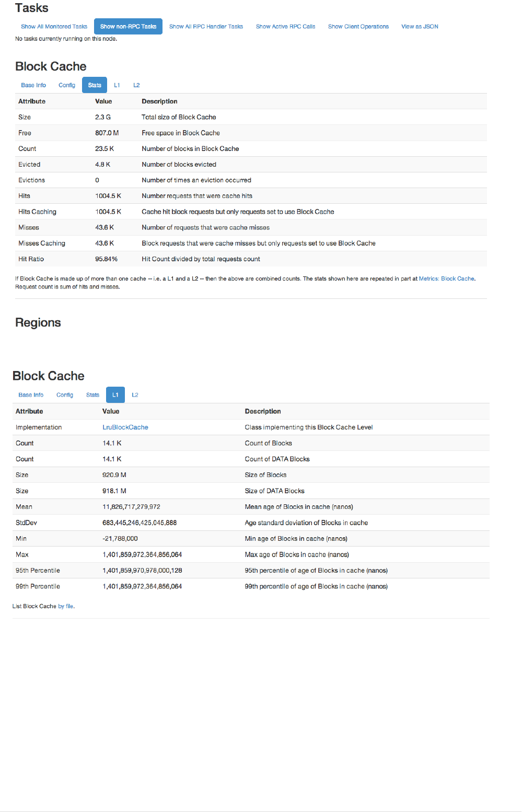The height and width of the screenshot is (812, 522).
Task: Select the Show non-RPC Tasks tab
Action: (x=128, y=27)
